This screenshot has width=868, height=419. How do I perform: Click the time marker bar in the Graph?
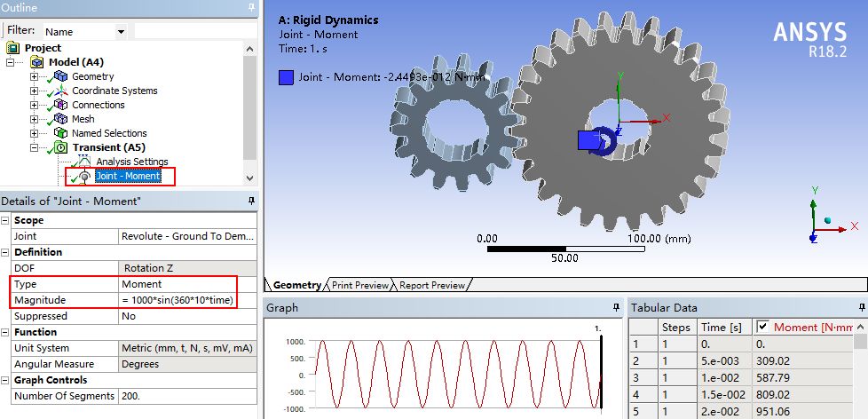click(x=601, y=373)
